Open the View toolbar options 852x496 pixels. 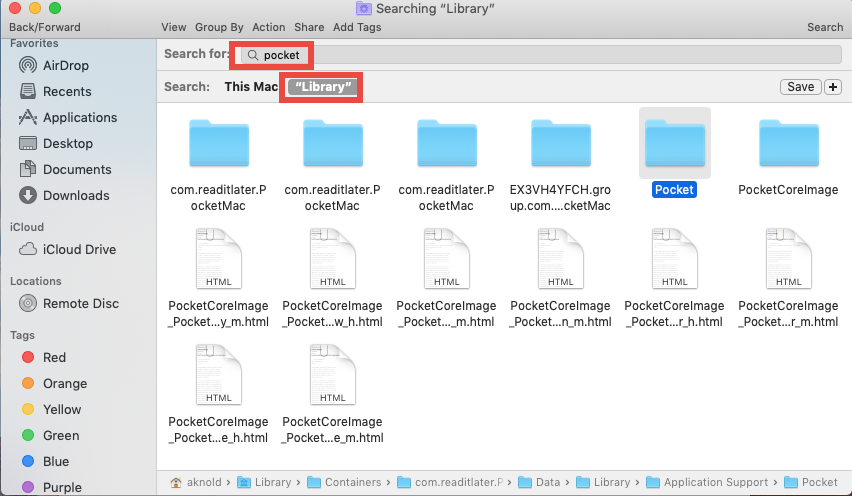[173, 27]
